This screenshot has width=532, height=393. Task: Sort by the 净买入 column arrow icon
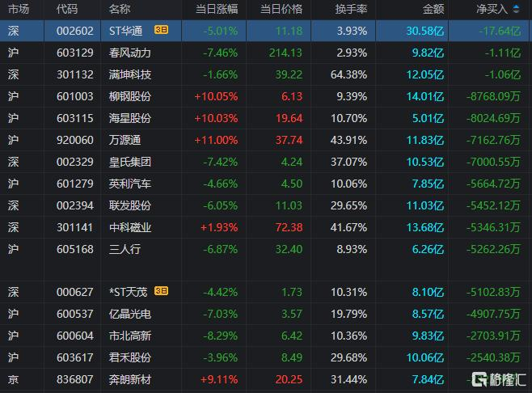(x=516, y=9)
